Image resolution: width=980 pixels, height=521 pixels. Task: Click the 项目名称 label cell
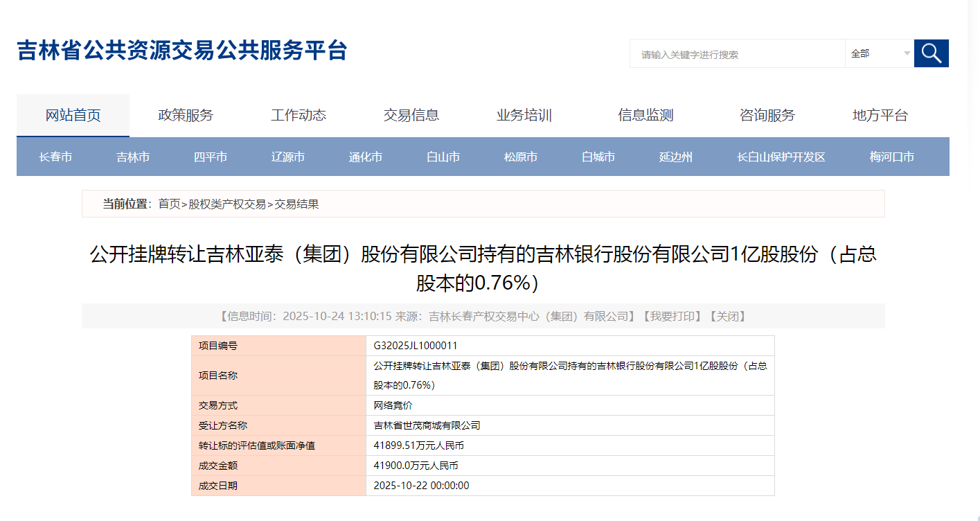(x=278, y=376)
